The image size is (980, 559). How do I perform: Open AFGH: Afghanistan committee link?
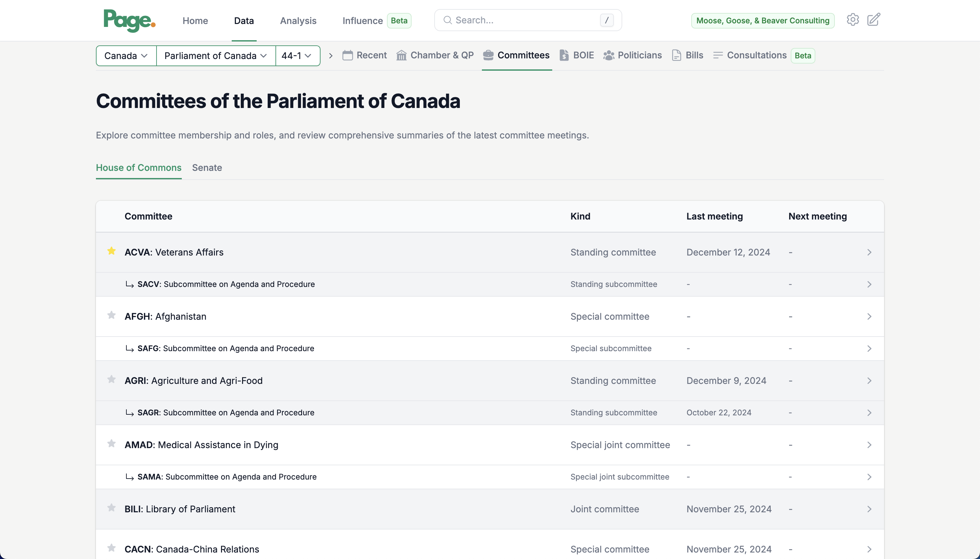[x=165, y=316]
